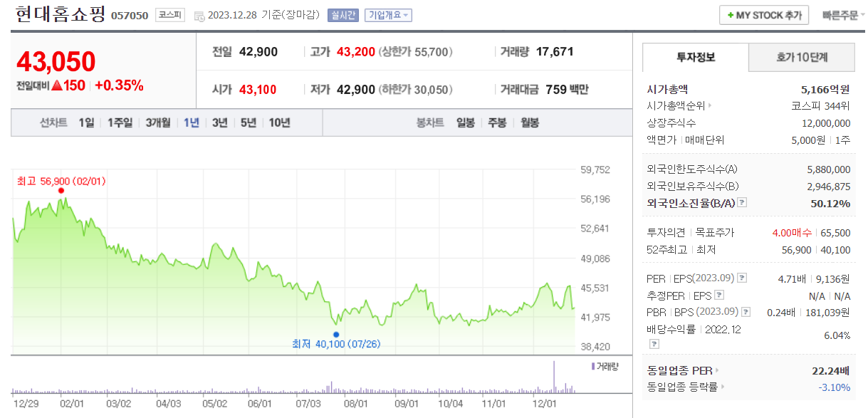Show the 주봉 candlestick chart

point(497,122)
